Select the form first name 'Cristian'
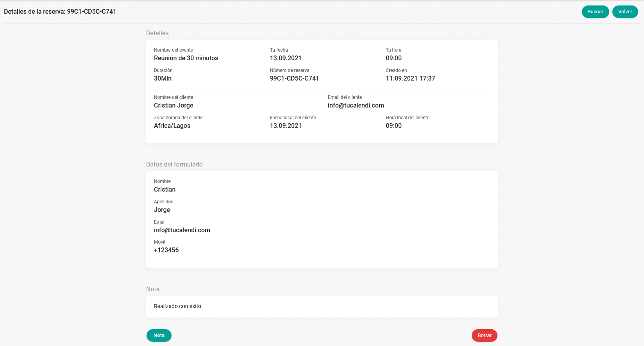Viewport: 644px width, 346px height. 165,189
